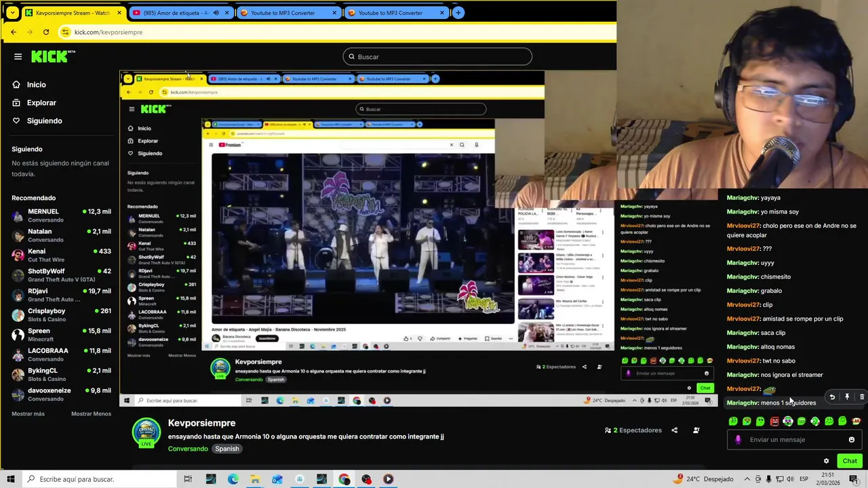Click the follow user icon beside the share icon
The image size is (868, 488).
tap(696, 430)
